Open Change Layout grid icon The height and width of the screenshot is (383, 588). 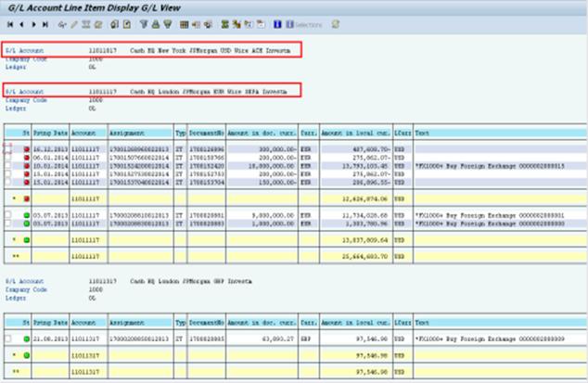[x=184, y=25]
